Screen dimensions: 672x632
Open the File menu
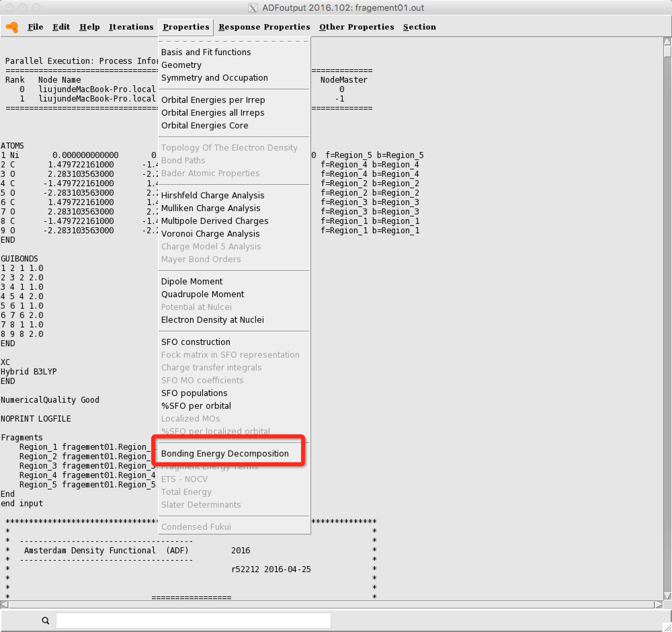tap(35, 27)
